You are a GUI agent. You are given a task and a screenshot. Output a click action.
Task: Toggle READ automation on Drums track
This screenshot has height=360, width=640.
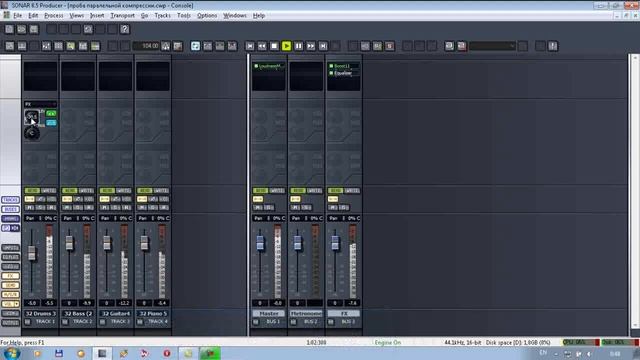pyautogui.click(x=31, y=191)
